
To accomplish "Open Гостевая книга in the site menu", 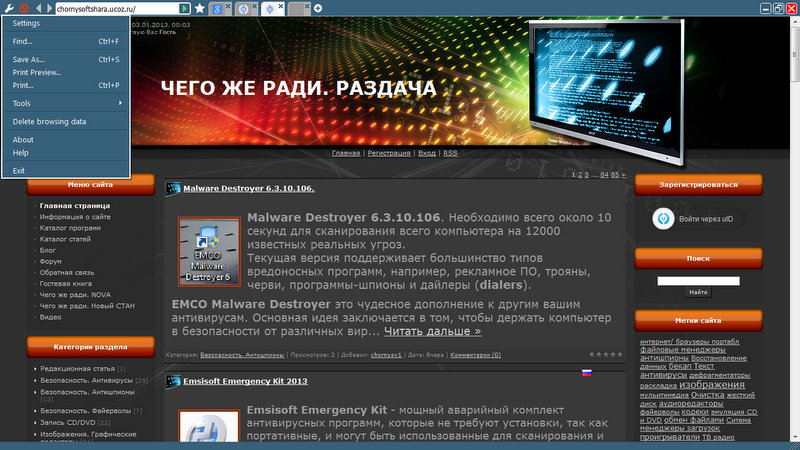I will pos(66,284).
